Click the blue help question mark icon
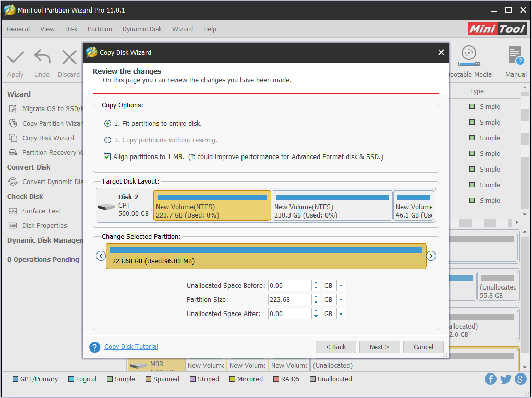Viewport: 532px width, 398px height. [94, 347]
